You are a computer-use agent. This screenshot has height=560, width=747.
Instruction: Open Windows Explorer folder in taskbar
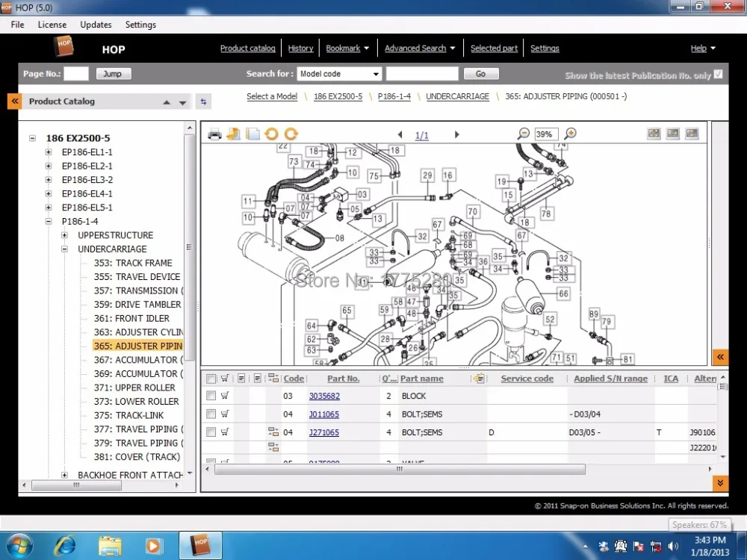[110, 546]
